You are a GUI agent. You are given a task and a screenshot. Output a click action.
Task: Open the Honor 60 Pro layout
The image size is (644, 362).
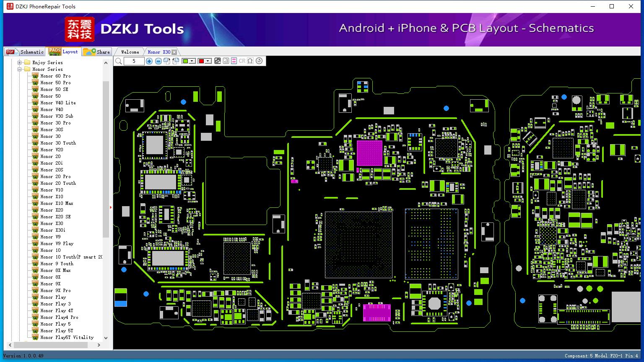(x=55, y=76)
